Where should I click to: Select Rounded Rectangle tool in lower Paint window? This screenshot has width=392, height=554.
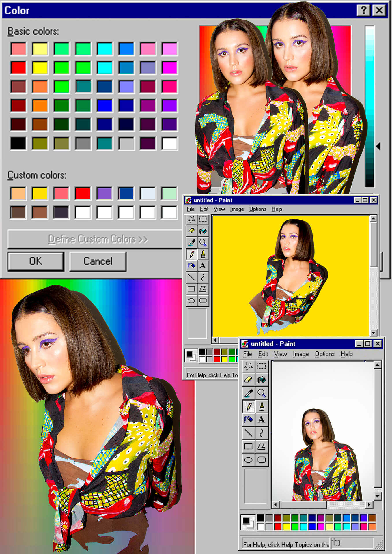(x=262, y=460)
